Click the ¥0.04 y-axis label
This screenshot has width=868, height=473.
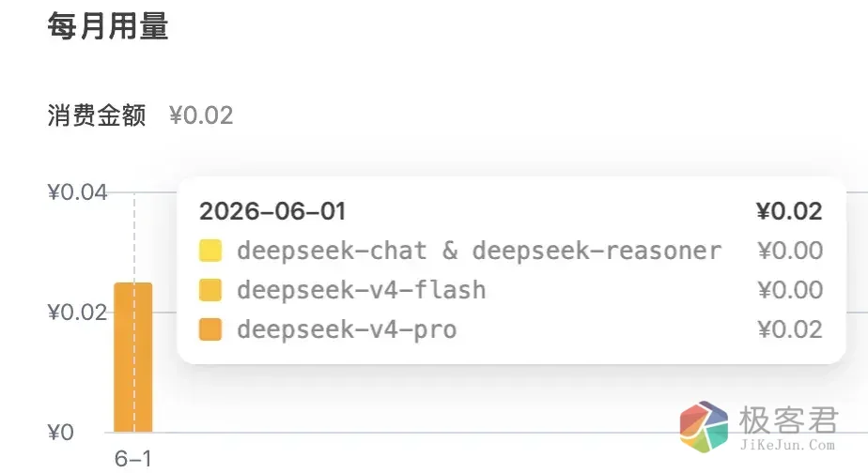tap(77, 192)
